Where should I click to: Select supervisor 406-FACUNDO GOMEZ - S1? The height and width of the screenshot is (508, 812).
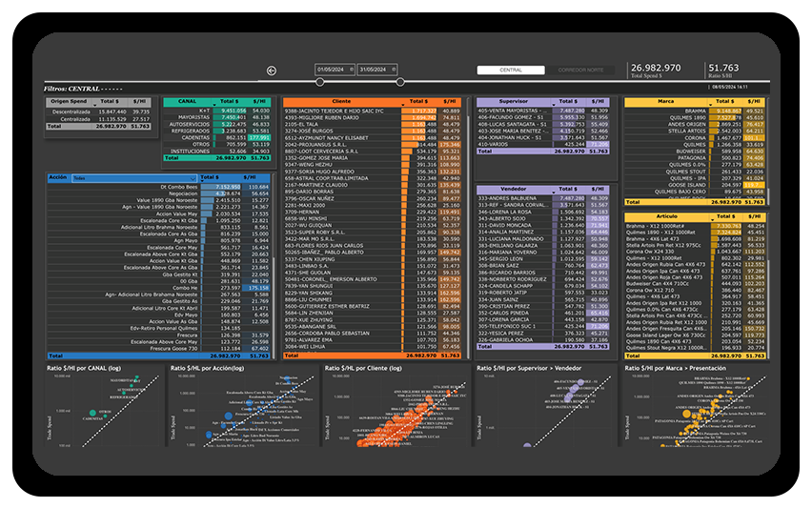[542, 117]
